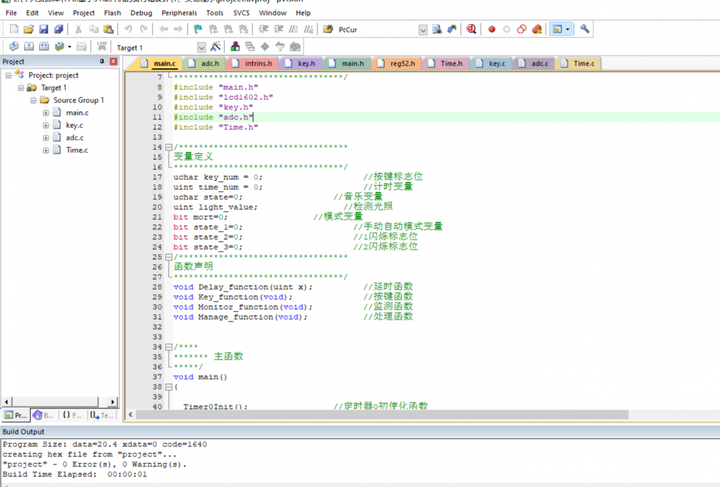The height and width of the screenshot is (487, 720).
Task: Switch to the Books panel tab
Action: click(43, 415)
